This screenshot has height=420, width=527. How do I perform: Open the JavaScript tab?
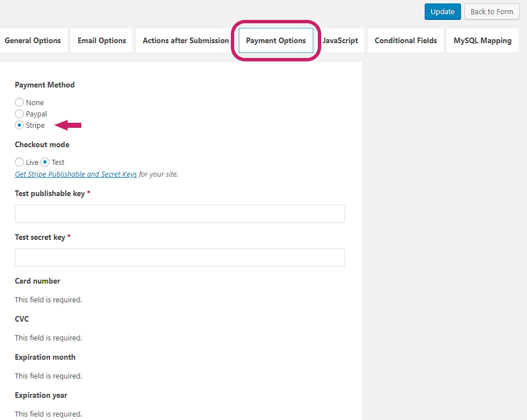click(x=340, y=40)
